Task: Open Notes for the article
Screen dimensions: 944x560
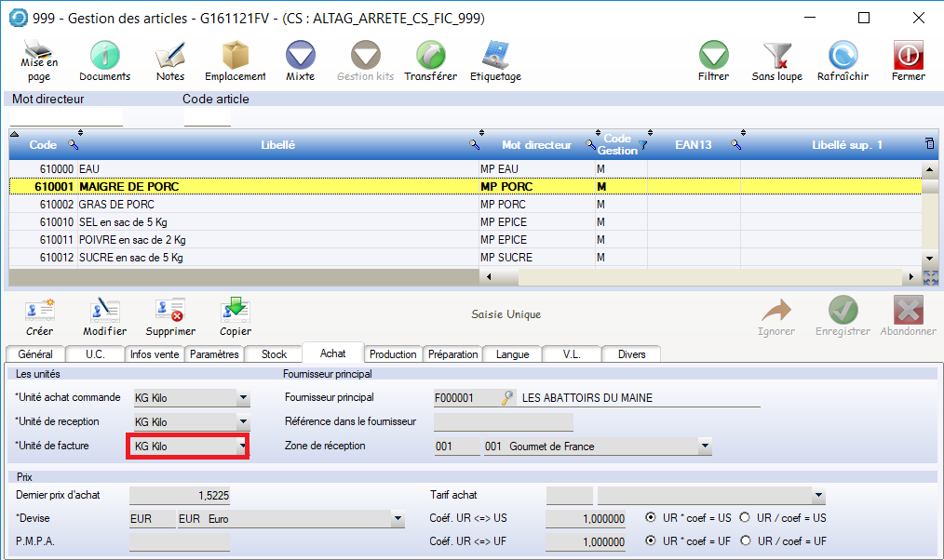Action: coord(169,56)
